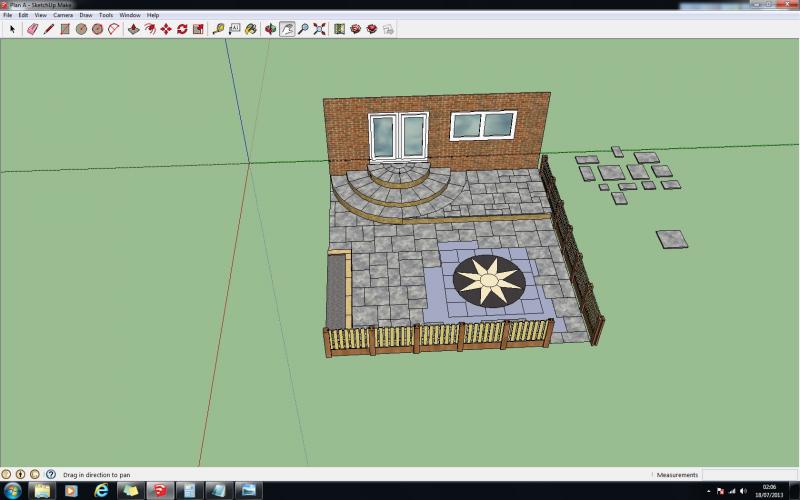Select the Paint Bucket tool
The width and height of the screenshot is (800, 500).
pos(251,29)
